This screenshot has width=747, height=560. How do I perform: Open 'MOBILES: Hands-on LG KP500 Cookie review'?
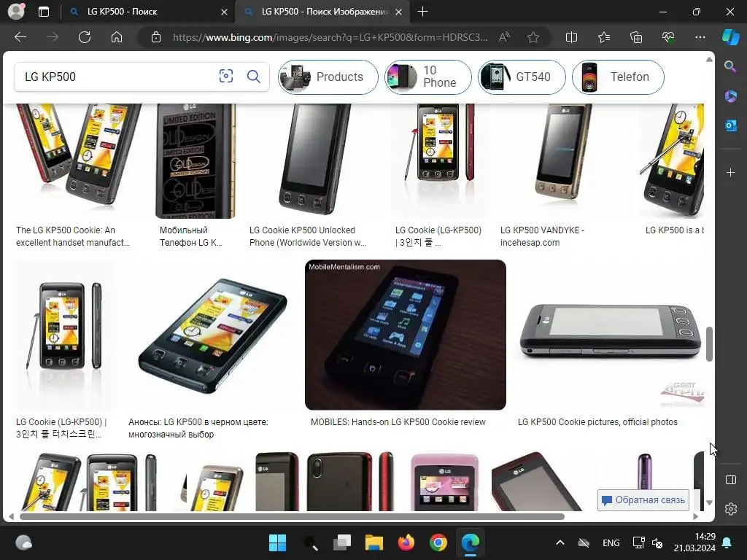click(x=398, y=422)
